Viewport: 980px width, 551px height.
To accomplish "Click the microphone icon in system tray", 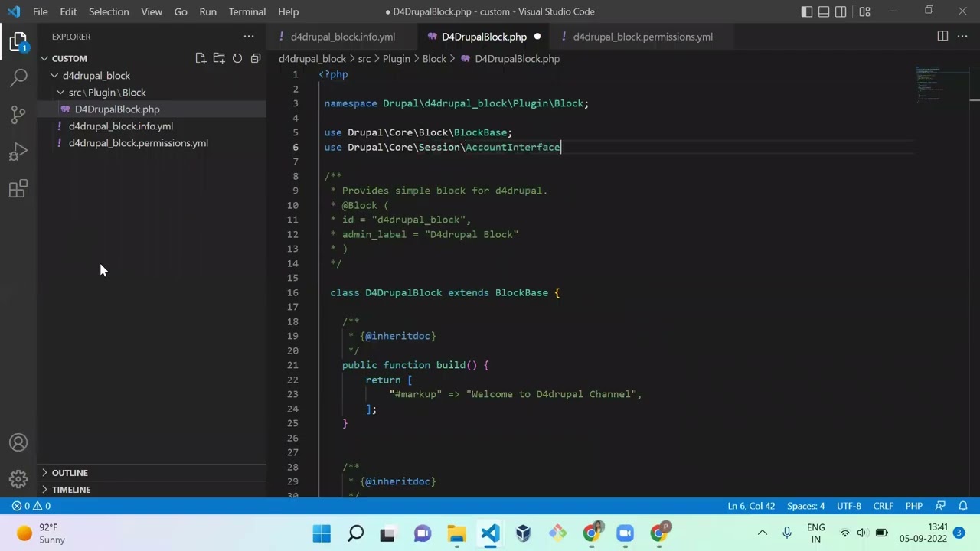I will click(787, 533).
